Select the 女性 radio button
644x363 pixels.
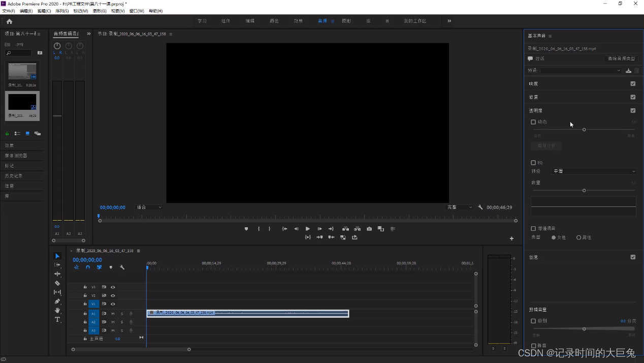click(554, 237)
